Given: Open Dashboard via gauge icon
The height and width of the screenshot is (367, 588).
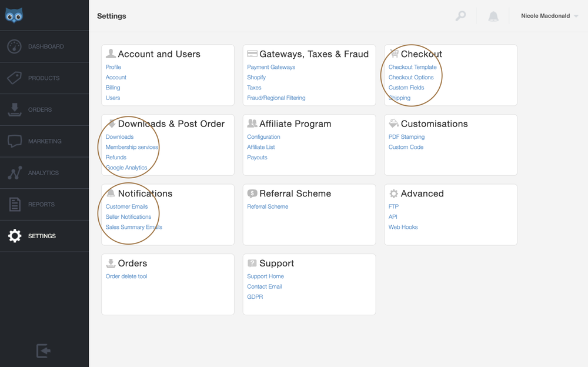Looking at the screenshot, I should pos(15,46).
